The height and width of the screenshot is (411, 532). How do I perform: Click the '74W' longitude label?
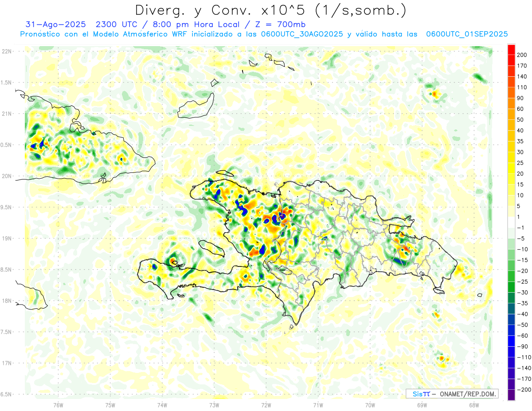tap(162, 405)
